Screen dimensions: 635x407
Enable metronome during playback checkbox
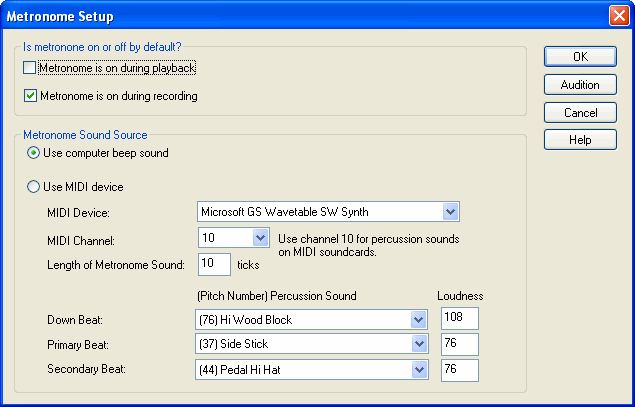point(30,68)
